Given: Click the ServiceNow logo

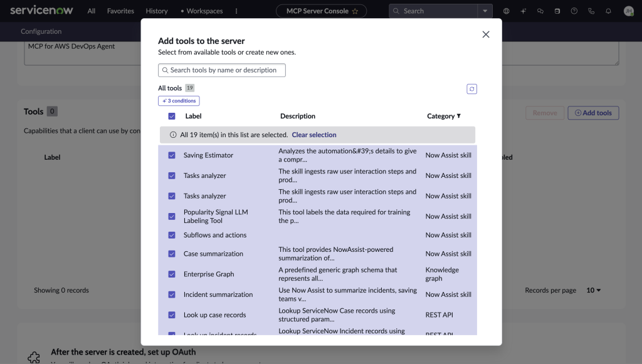Looking at the screenshot, I should [x=41, y=10].
